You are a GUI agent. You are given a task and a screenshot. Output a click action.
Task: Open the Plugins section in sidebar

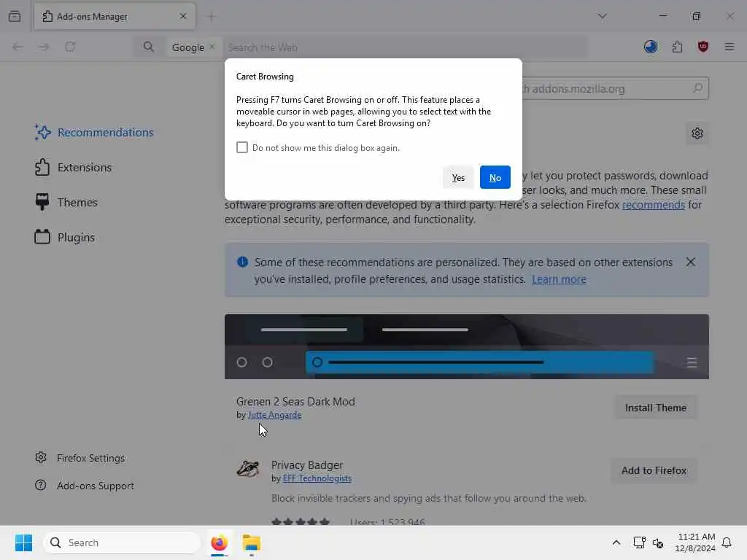[x=64, y=237]
